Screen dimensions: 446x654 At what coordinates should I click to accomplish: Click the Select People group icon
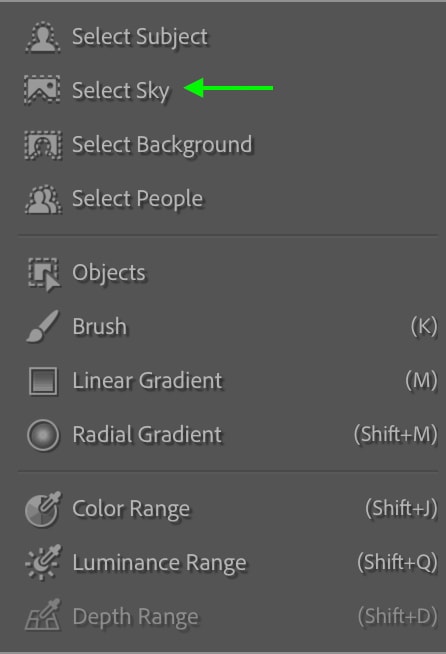point(43,199)
